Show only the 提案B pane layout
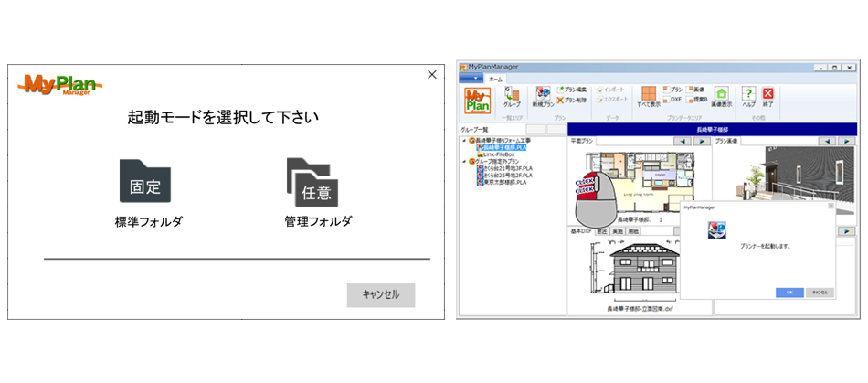The width and height of the screenshot is (868, 383). 696,100
